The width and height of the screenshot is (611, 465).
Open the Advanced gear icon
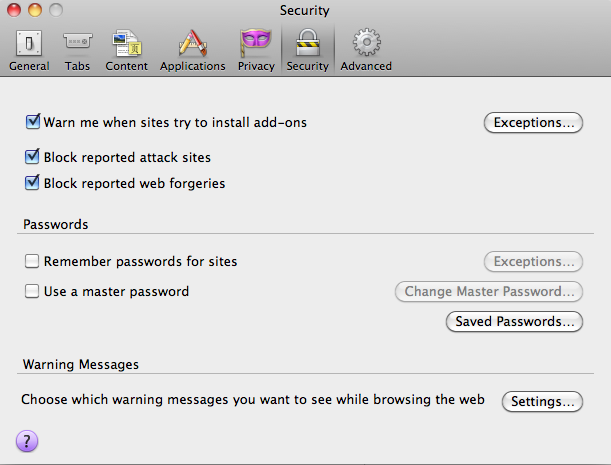366,42
